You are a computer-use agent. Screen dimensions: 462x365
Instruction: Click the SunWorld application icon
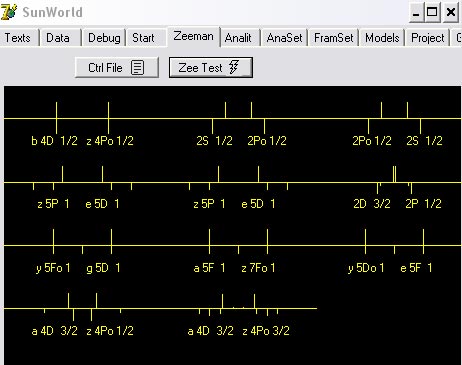[x=9, y=12]
